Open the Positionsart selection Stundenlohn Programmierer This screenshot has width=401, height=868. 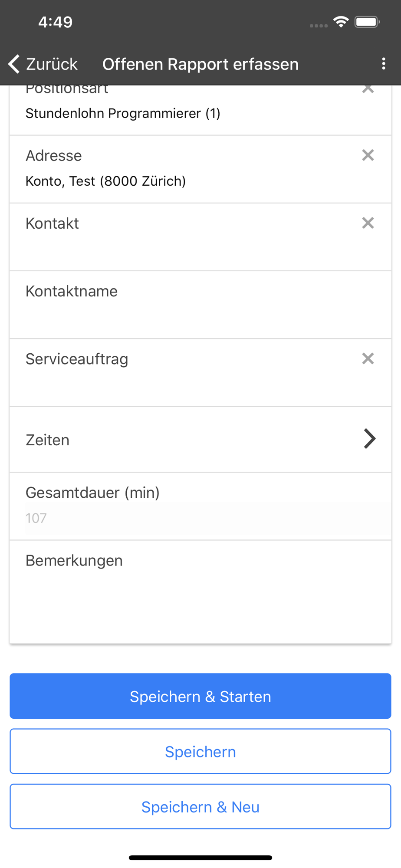click(123, 113)
